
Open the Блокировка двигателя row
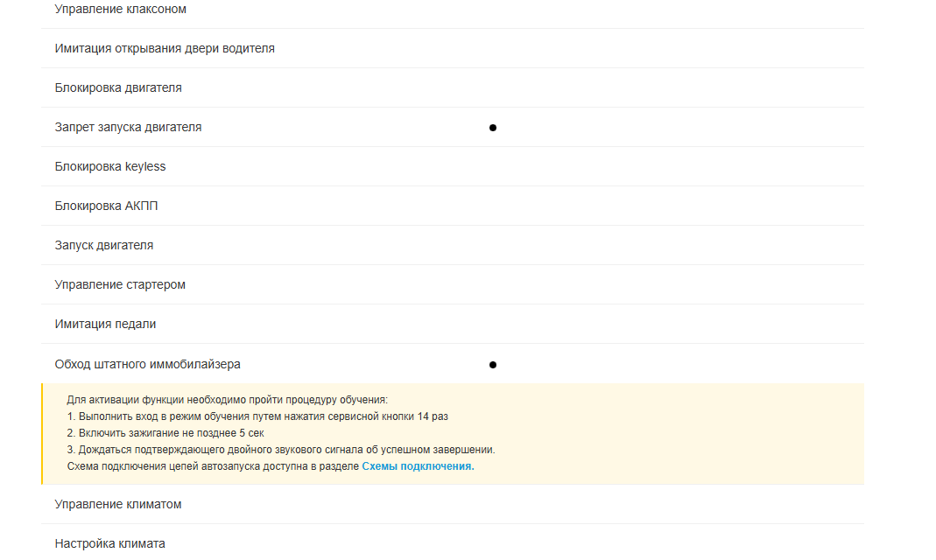(118, 88)
